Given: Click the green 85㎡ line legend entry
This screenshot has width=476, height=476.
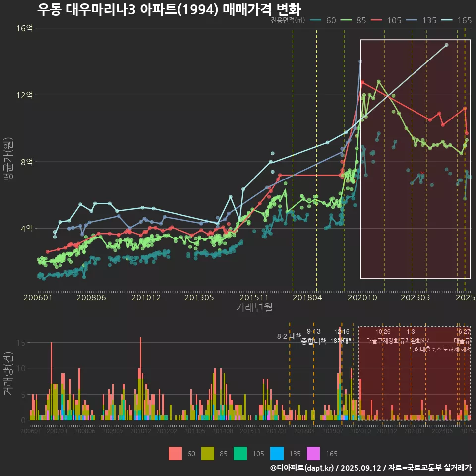Looking at the screenshot, I should click(x=354, y=20).
